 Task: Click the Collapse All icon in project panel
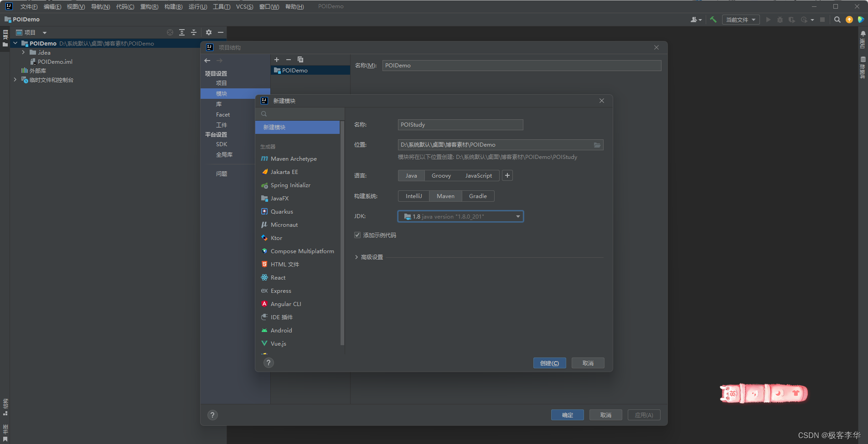point(194,32)
